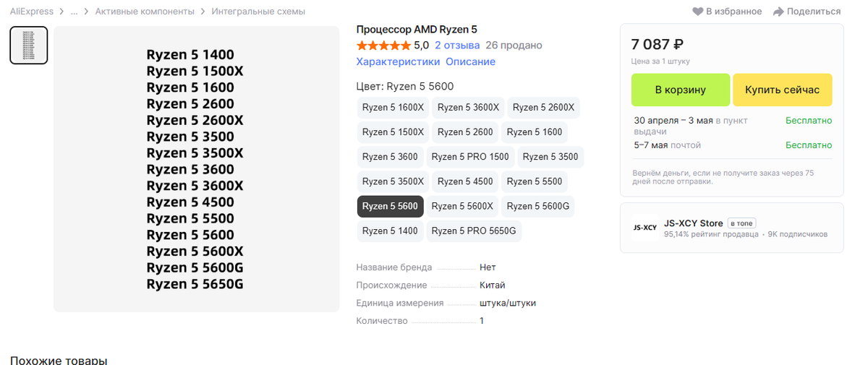Jump to Описание section

click(x=470, y=62)
